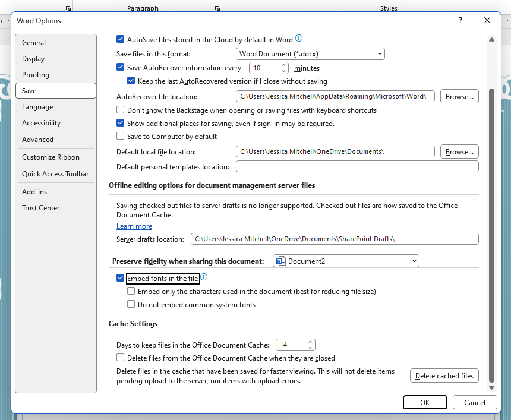This screenshot has width=511, height=420.
Task: Enable Save to Computer by default
Action: pyautogui.click(x=120, y=136)
